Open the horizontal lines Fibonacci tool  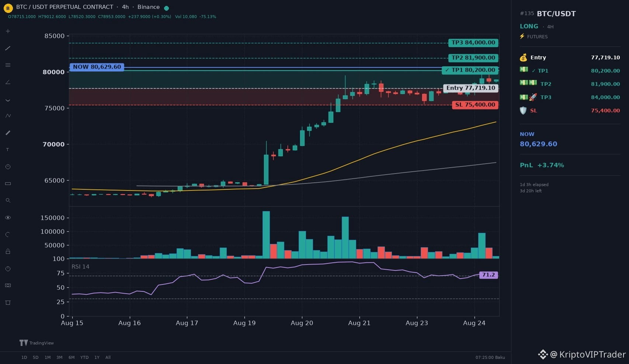click(8, 65)
